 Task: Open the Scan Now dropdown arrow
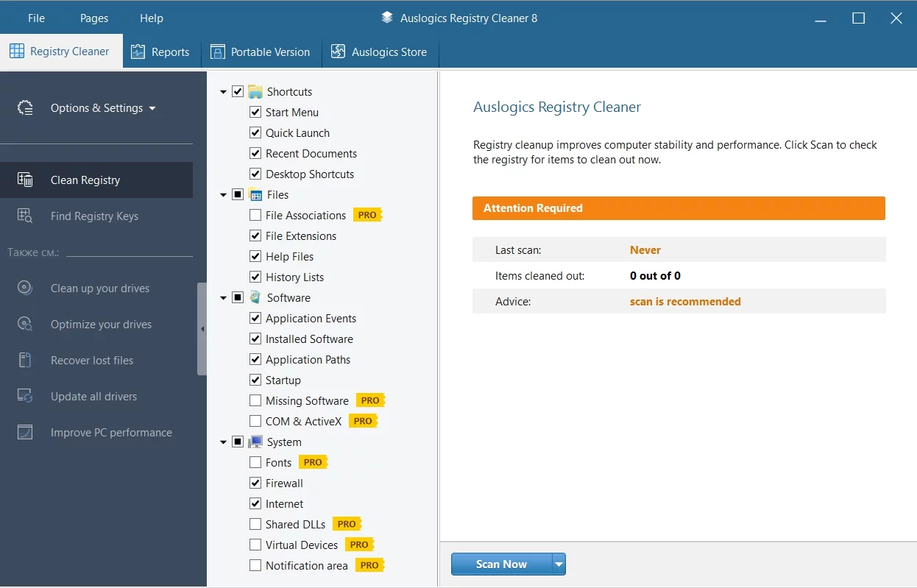[559, 564]
